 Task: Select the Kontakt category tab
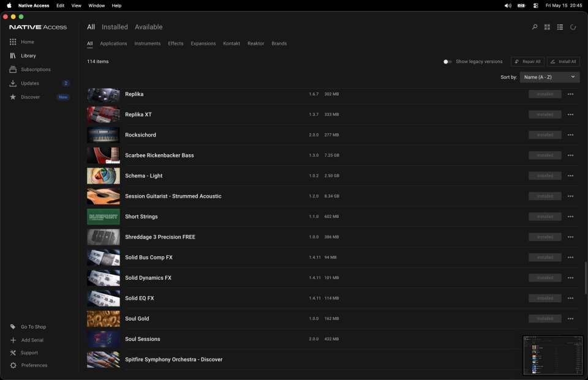(x=232, y=43)
